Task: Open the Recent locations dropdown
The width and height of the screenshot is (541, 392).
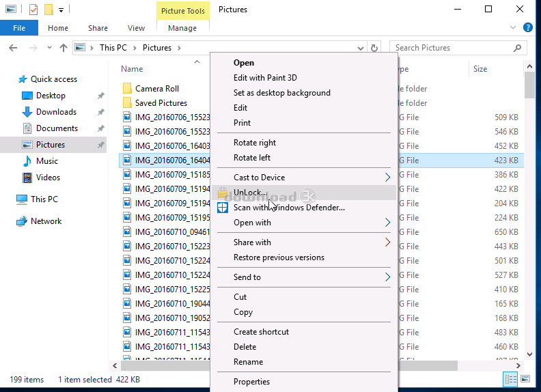Action: 49,48
